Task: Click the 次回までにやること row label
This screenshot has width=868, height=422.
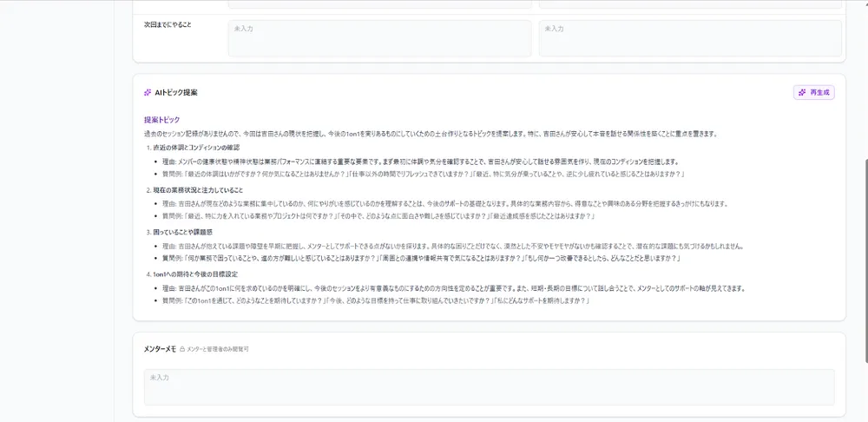Action: click(168, 25)
